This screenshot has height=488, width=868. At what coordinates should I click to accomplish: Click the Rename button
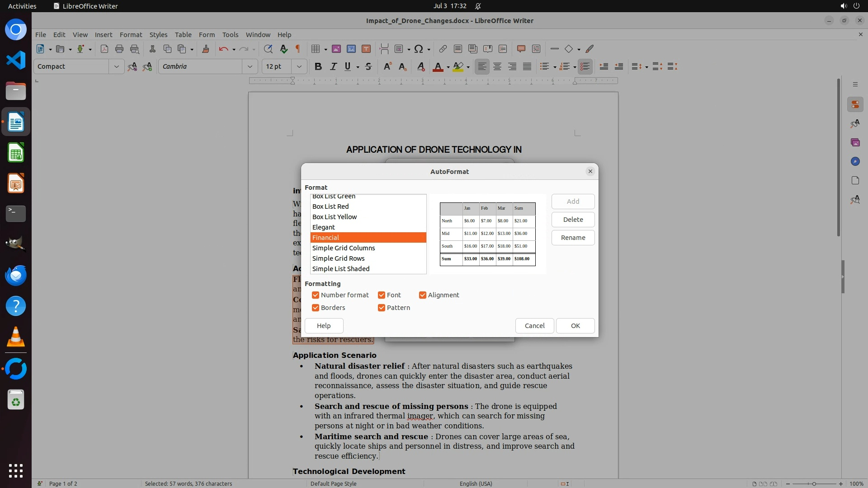point(573,238)
